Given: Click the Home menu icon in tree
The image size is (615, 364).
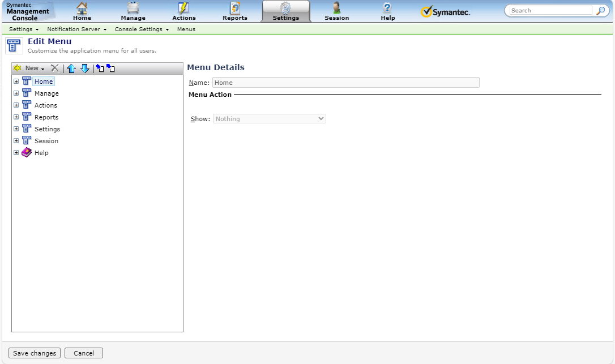Looking at the screenshot, I should 26,81.
